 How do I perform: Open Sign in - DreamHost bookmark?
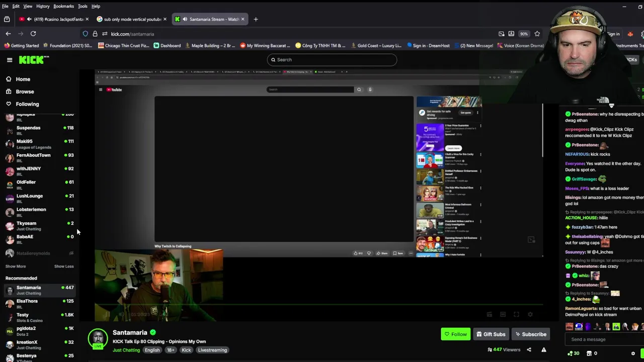(428, 46)
